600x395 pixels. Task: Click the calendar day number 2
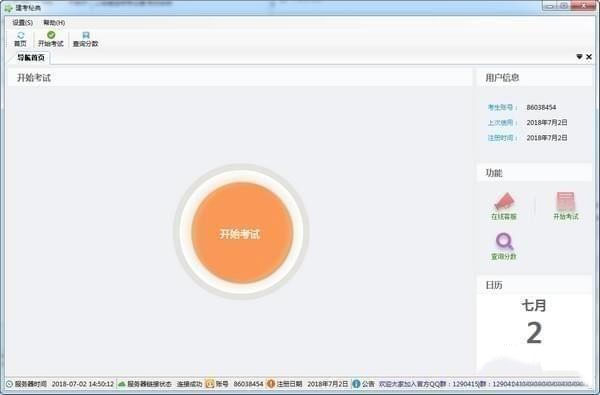pyautogui.click(x=534, y=333)
